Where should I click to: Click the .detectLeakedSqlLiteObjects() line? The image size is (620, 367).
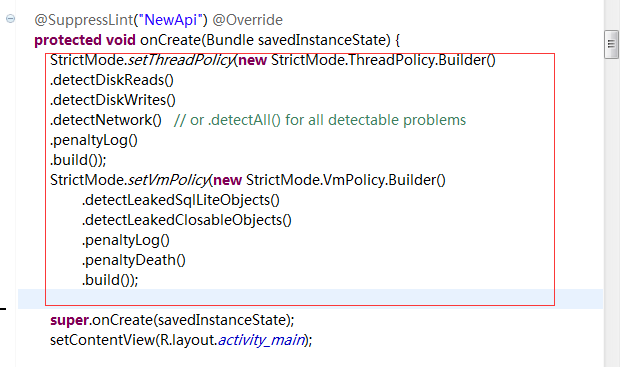[181, 200]
